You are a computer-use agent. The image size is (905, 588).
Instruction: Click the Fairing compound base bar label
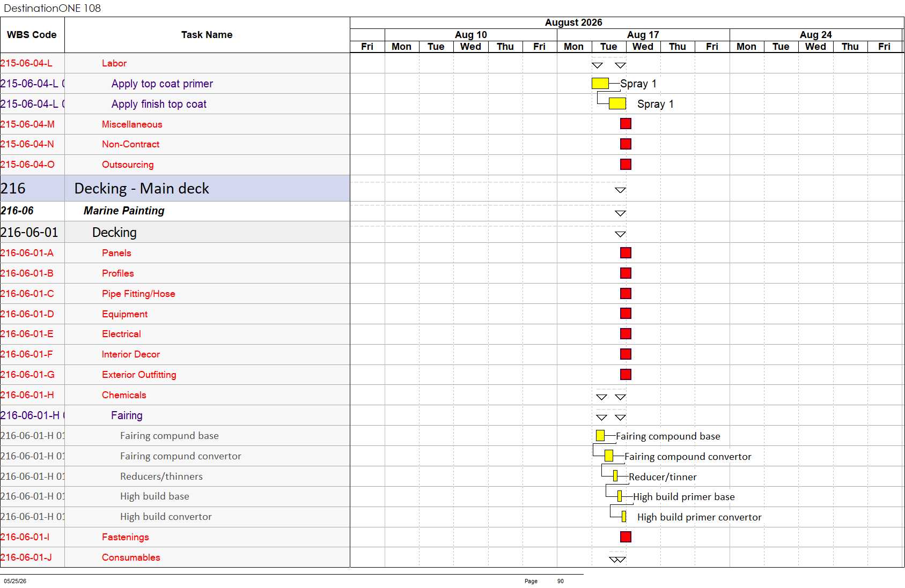click(x=668, y=436)
